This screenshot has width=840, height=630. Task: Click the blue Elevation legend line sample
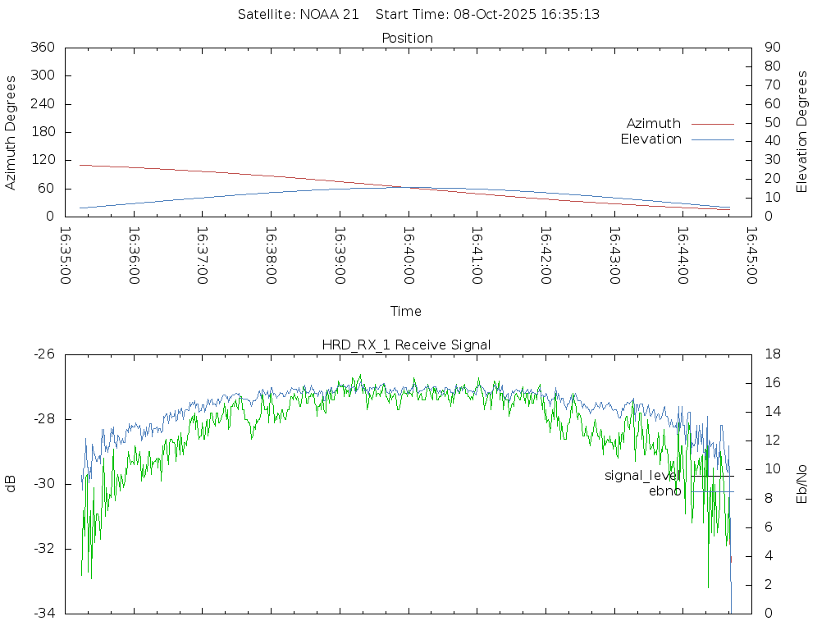click(712, 139)
